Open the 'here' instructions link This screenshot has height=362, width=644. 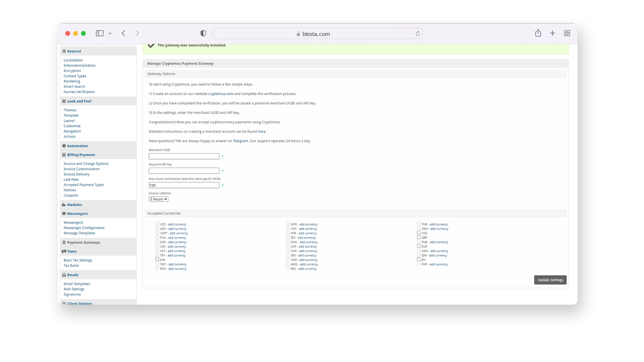[x=262, y=131]
